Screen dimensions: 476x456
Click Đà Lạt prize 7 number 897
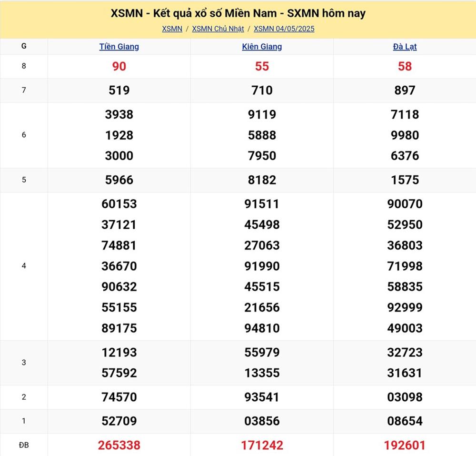(405, 91)
